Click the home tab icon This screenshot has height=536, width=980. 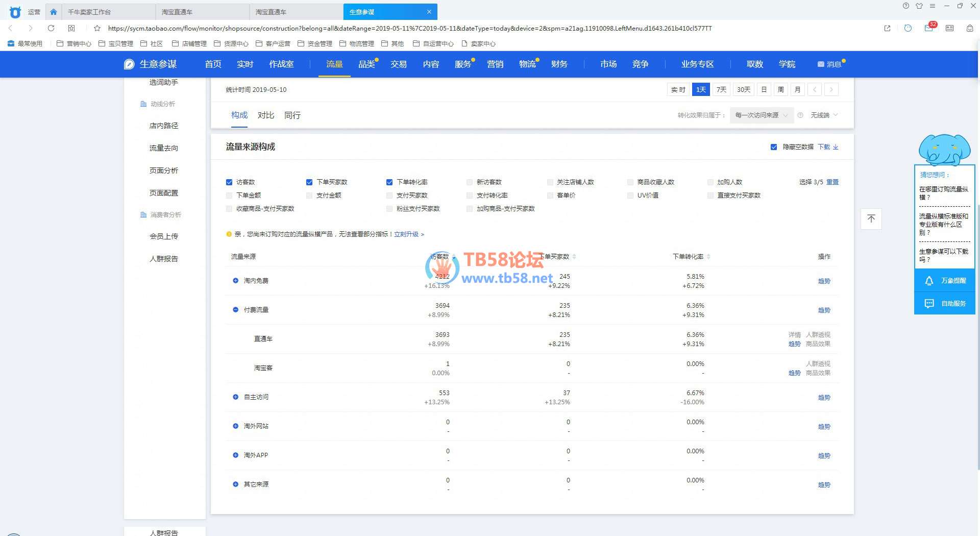pyautogui.click(x=54, y=12)
